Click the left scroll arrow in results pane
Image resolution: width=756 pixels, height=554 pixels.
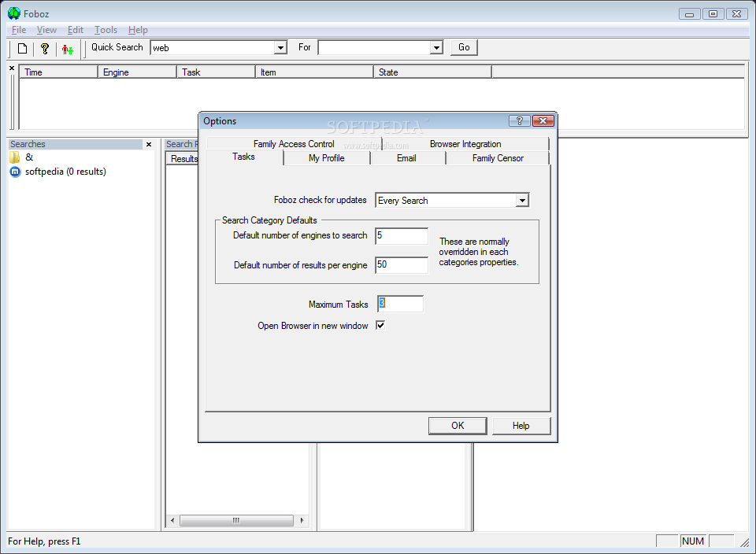(x=172, y=520)
